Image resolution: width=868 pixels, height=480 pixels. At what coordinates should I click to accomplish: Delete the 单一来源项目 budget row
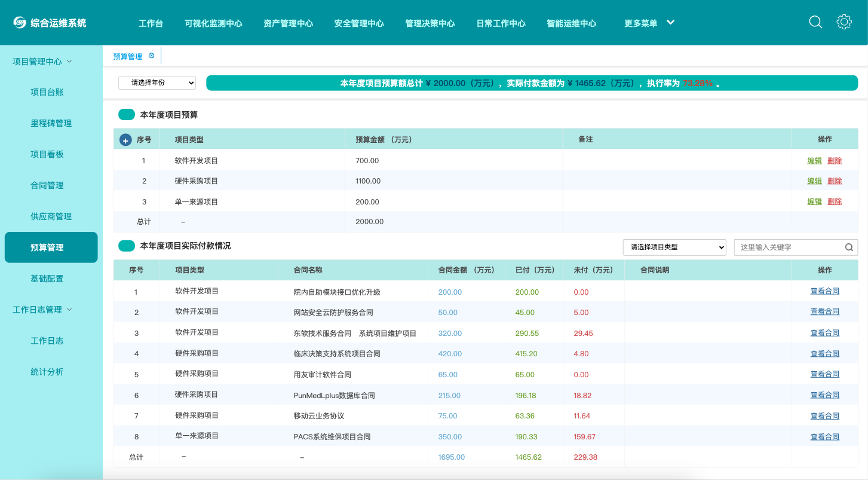point(835,201)
